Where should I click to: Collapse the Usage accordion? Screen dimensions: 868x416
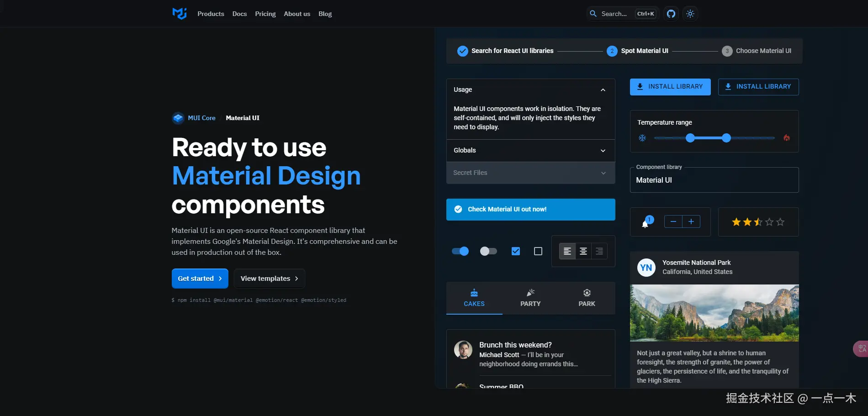pyautogui.click(x=531, y=90)
